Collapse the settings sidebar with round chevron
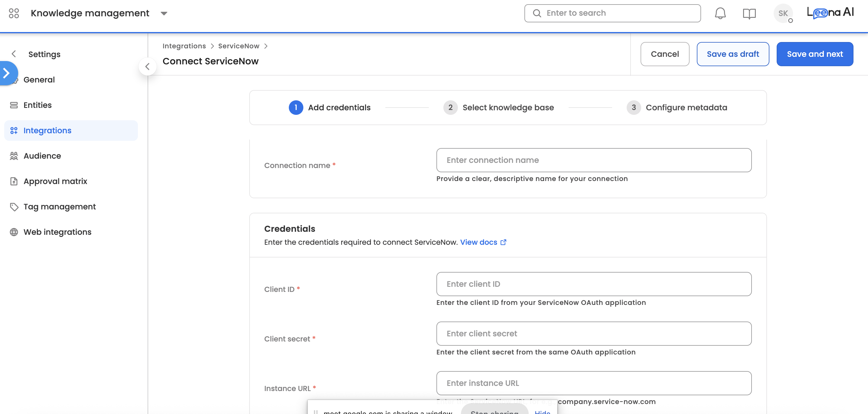Screen dimensions: 868x414 pyautogui.click(x=147, y=66)
